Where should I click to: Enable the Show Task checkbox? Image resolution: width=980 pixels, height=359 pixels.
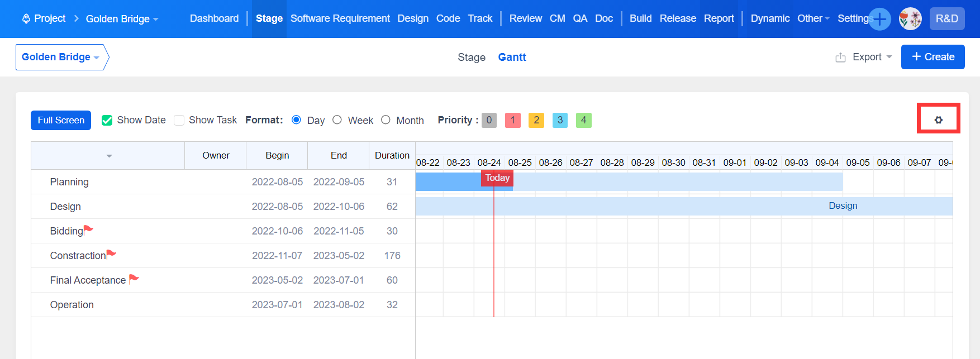coord(179,120)
